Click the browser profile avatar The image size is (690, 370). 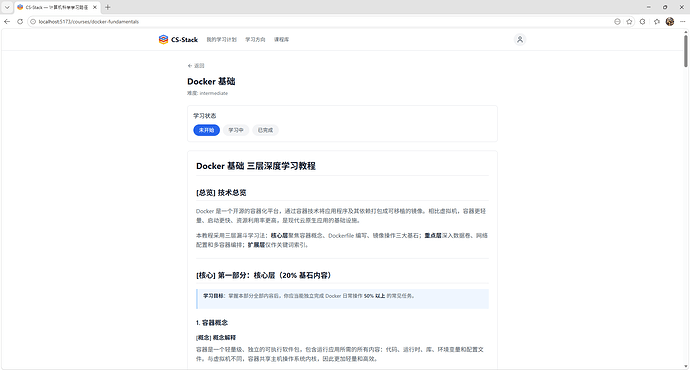point(670,22)
